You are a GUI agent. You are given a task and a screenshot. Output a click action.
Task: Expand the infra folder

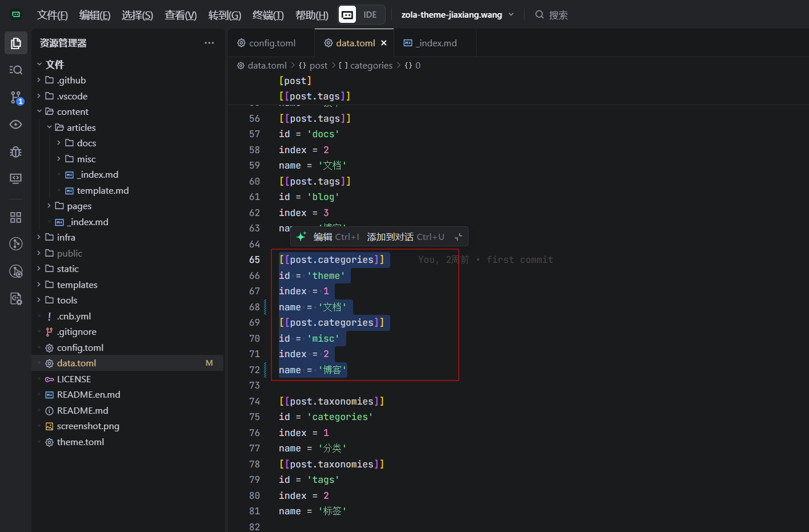click(x=127, y=237)
